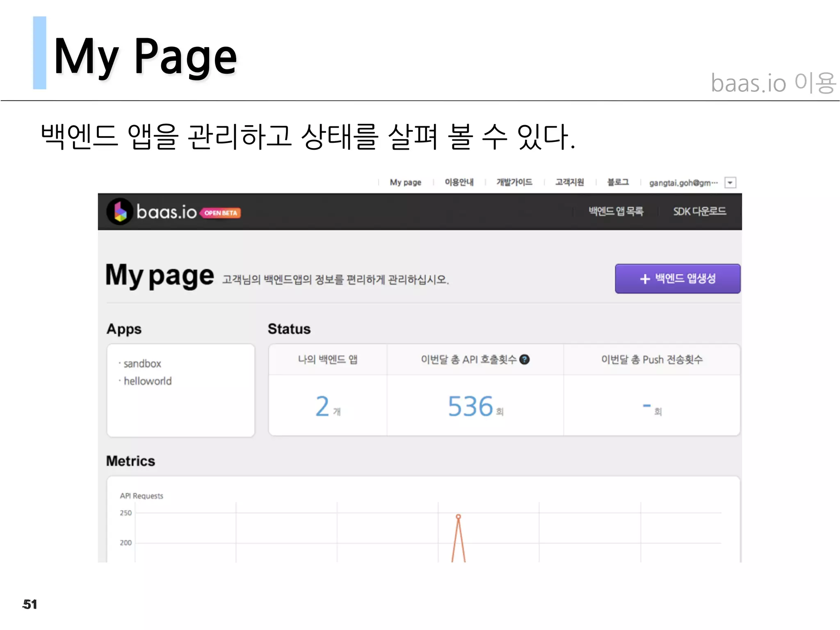The image size is (840, 630).
Task: Open 백엔드 앱 목록 in the header
Action: [x=616, y=211]
